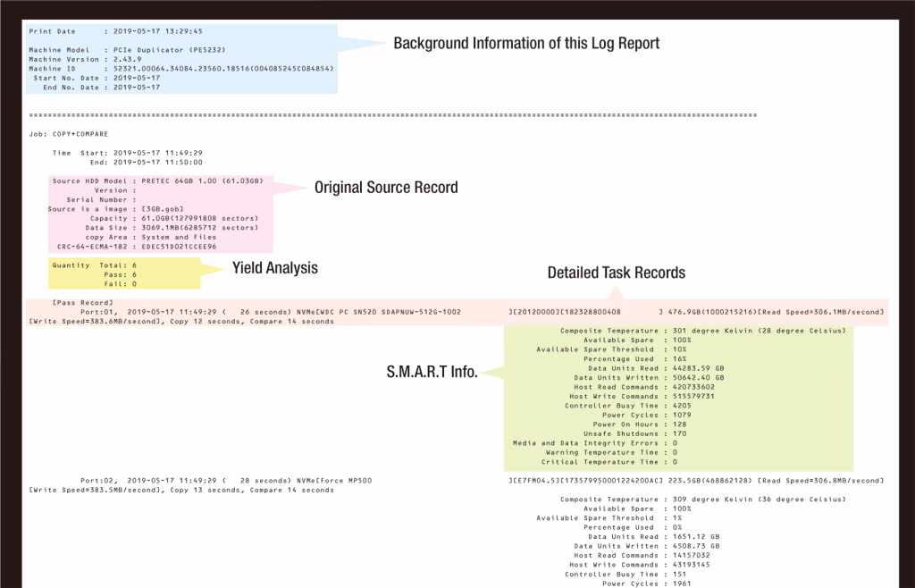The image size is (915, 588).
Task: Click the Quantity Total: 6 line
Action: pyautogui.click(x=94, y=265)
